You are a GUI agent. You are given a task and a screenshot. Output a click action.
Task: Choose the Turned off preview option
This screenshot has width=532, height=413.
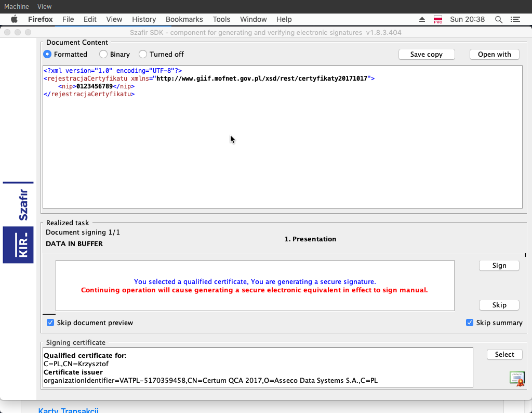(x=143, y=54)
